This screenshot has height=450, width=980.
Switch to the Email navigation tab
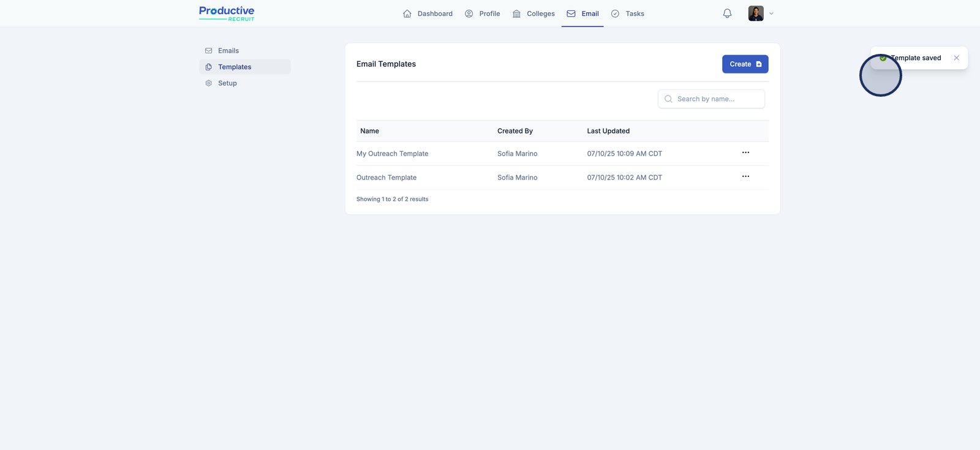[582, 13]
